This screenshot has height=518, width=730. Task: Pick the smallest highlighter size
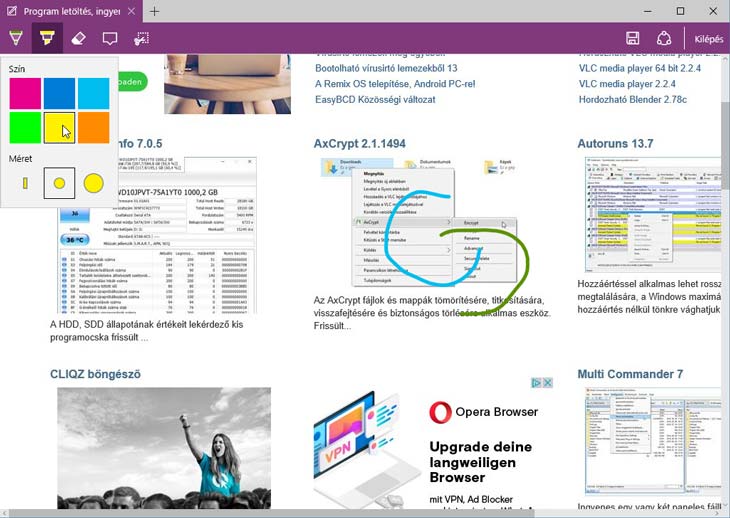pyautogui.click(x=24, y=183)
